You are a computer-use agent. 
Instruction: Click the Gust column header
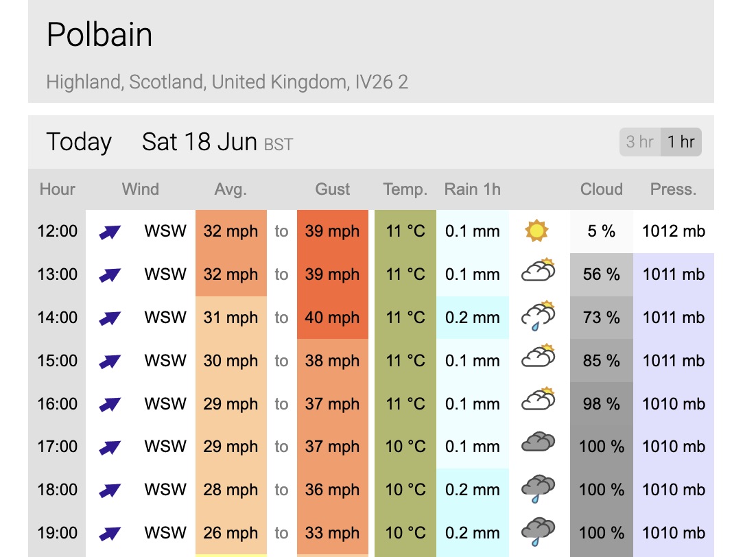[333, 189]
